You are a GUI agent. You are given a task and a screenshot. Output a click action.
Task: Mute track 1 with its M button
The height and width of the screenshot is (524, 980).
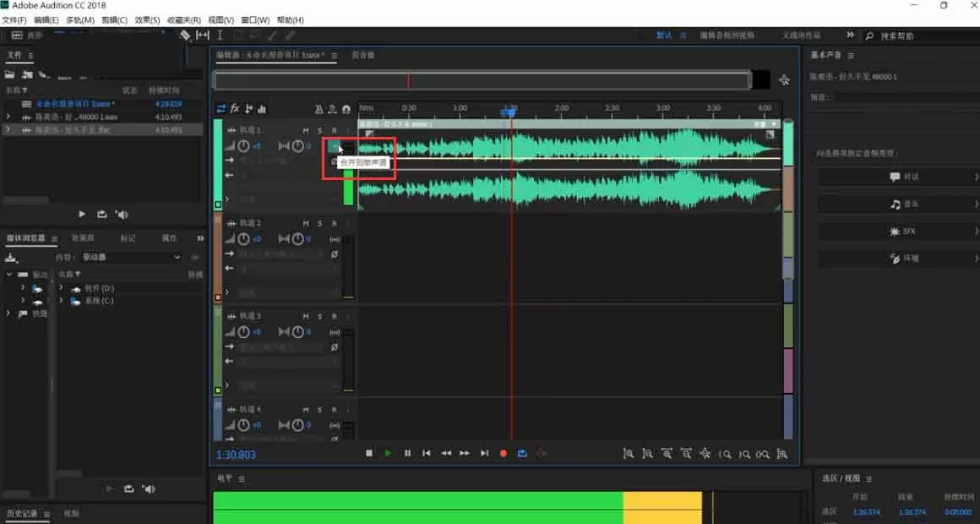tap(306, 131)
